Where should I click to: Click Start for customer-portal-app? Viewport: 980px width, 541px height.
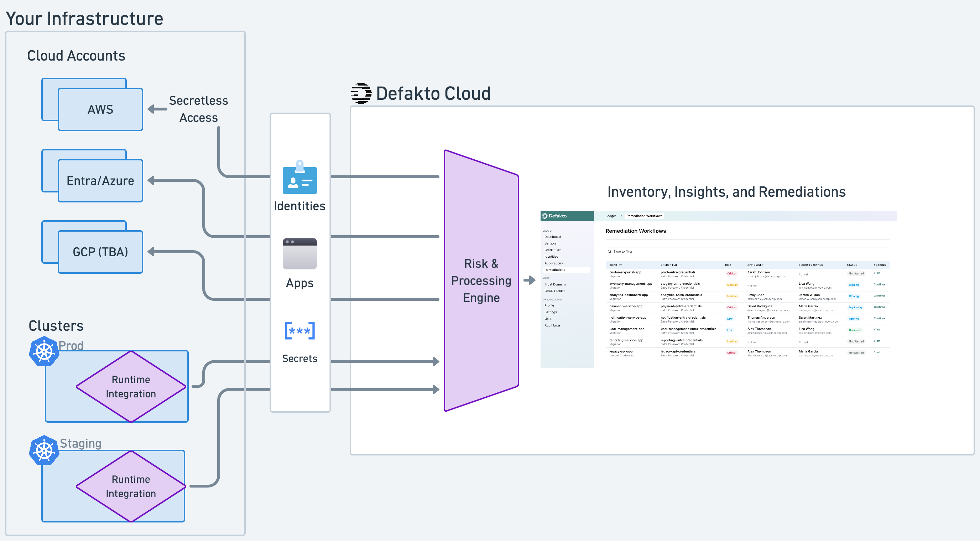tap(877, 273)
